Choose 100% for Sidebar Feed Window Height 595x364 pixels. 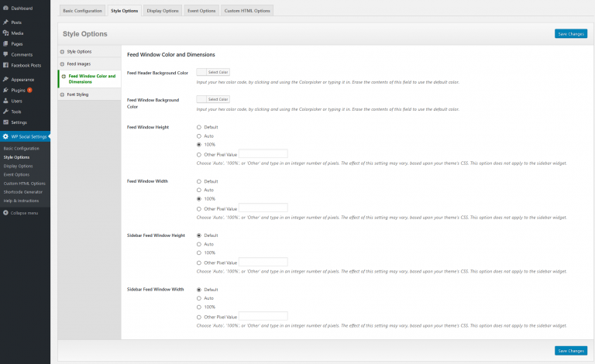click(x=199, y=252)
